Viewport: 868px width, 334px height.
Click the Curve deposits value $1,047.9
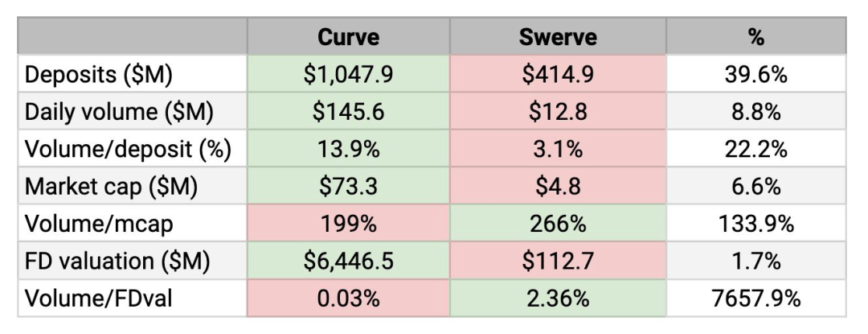(x=348, y=74)
